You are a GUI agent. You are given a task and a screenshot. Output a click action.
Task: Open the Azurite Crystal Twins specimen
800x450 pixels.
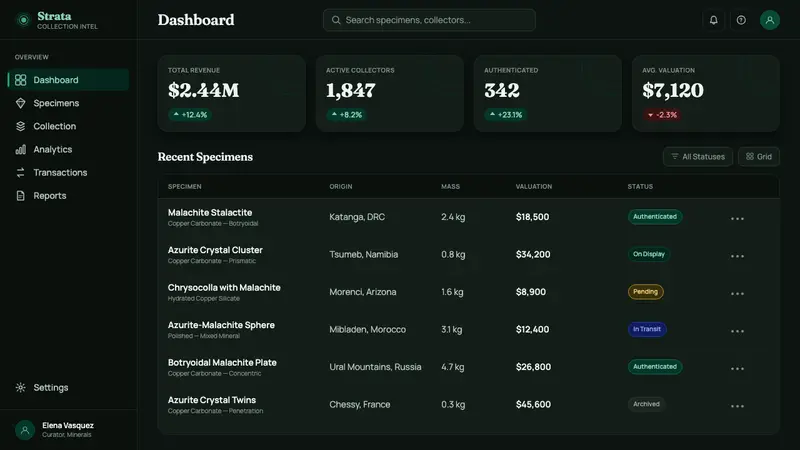pyautogui.click(x=212, y=400)
